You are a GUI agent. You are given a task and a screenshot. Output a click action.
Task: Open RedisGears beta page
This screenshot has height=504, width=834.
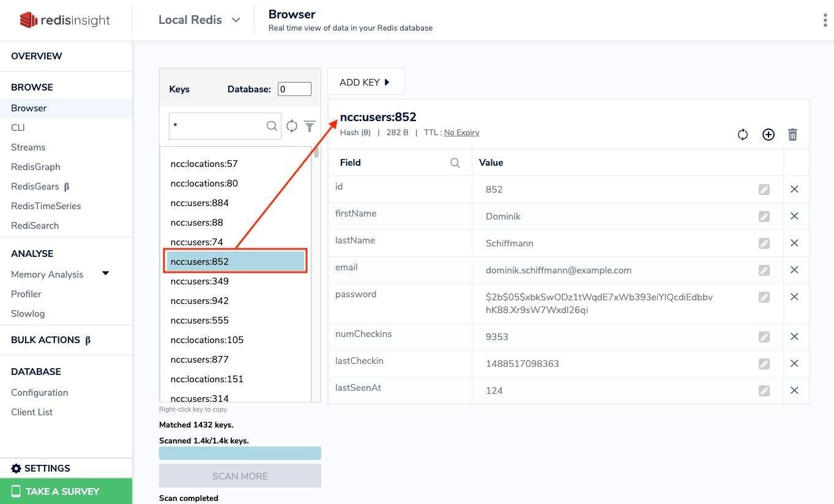[40, 187]
